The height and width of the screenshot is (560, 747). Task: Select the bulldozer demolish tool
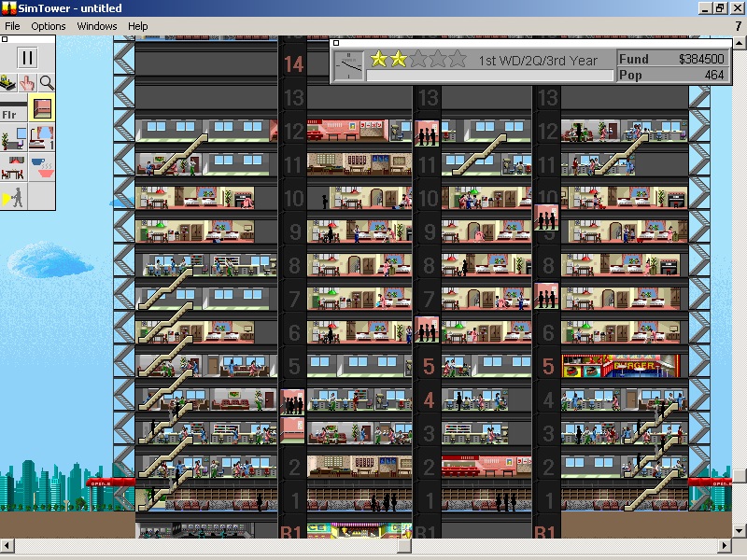coord(8,83)
